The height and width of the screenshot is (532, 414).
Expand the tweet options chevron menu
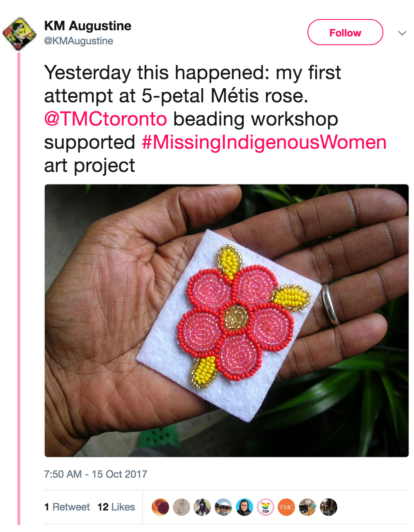(402, 33)
